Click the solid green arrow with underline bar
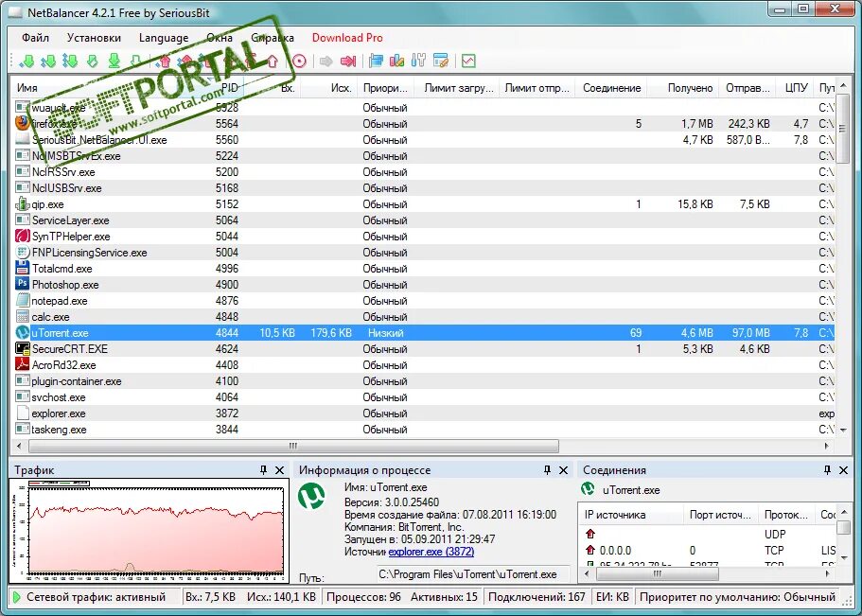The width and height of the screenshot is (862, 616). 114,62
